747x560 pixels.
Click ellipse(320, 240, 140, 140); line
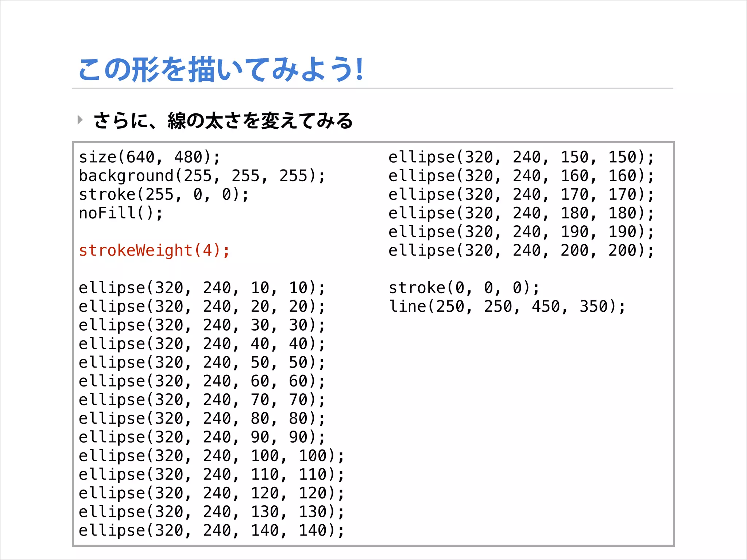click(211, 530)
